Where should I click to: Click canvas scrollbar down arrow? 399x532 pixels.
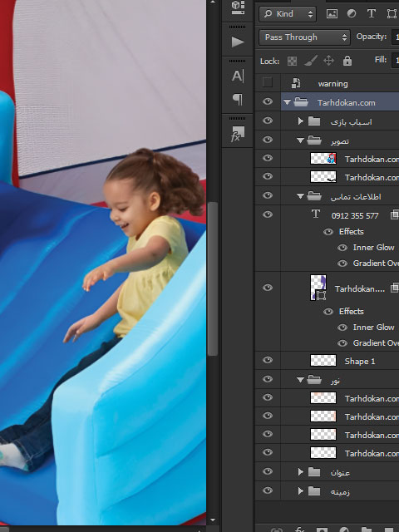pyautogui.click(x=213, y=520)
